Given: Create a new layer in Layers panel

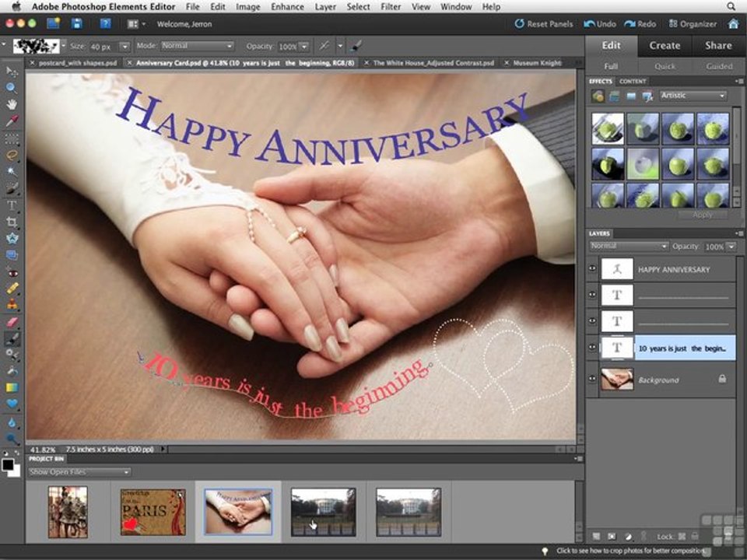Looking at the screenshot, I should [597, 536].
